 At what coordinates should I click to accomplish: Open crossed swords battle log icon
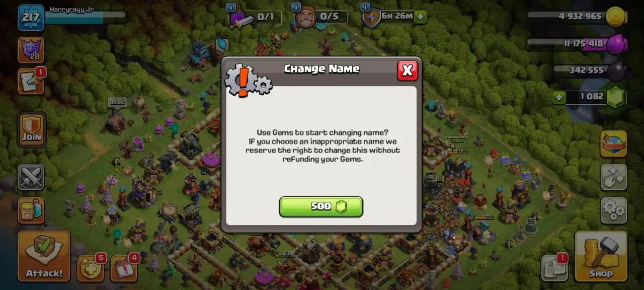click(x=31, y=177)
